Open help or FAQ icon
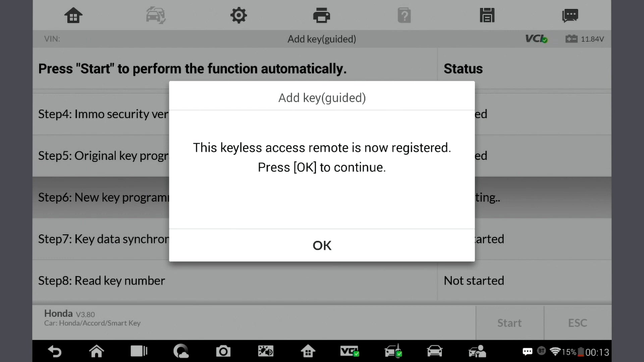This screenshot has height=362, width=644. point(404,15)
